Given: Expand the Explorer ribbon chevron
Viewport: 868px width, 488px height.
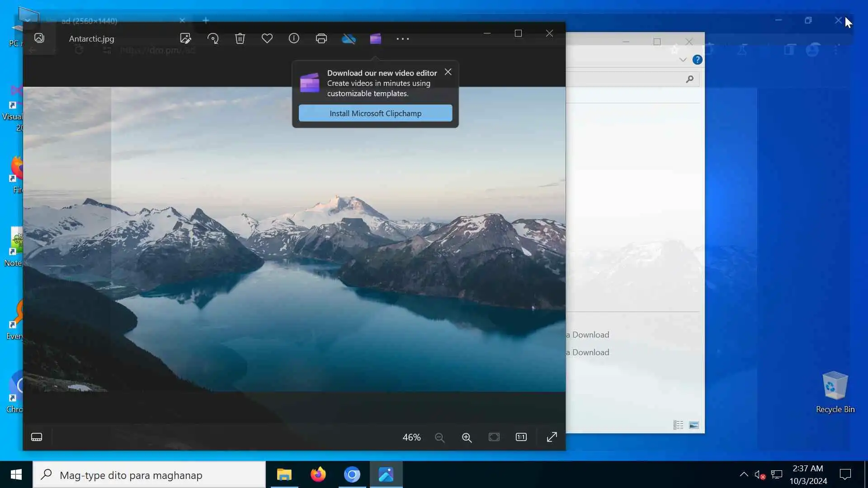Looking at the screenshot, I should tap(683, 60).
